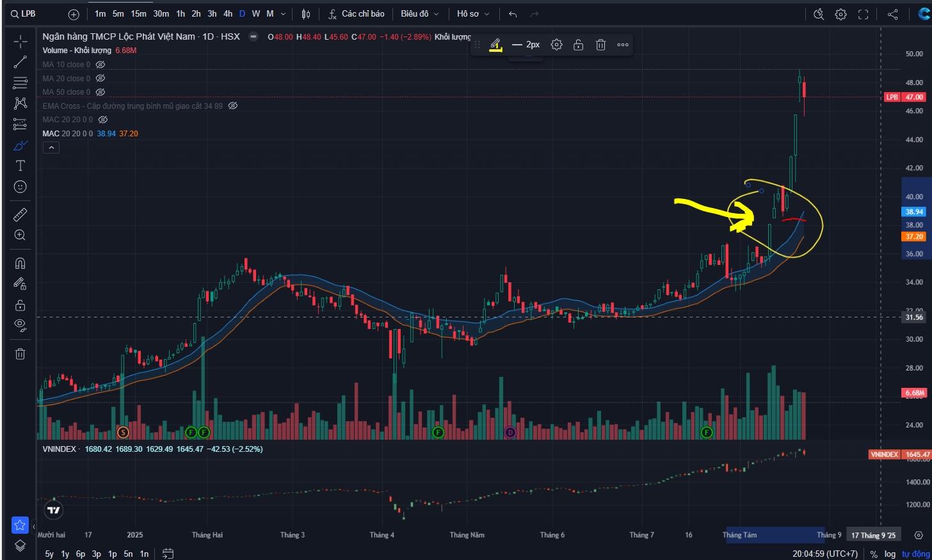Image resolution: width=932 pixels, height=560 pixels.
Task: Show the hidden MAC 20 20 indicator
Action: 103,120
